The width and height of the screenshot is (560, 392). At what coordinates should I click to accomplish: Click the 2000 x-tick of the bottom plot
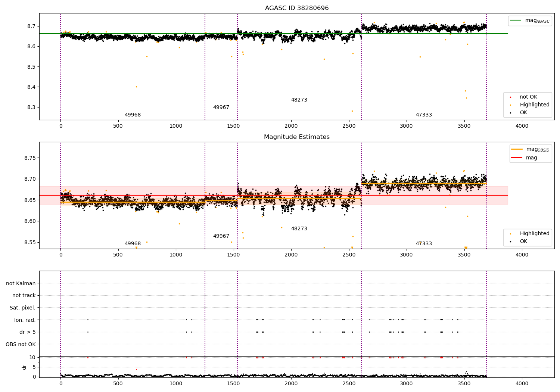[291, 383]
